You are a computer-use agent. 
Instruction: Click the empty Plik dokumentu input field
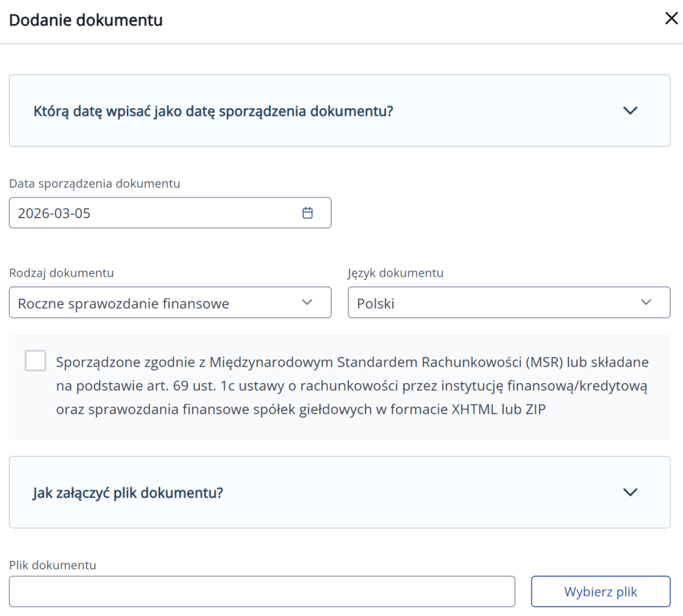[x=261, y=591]
